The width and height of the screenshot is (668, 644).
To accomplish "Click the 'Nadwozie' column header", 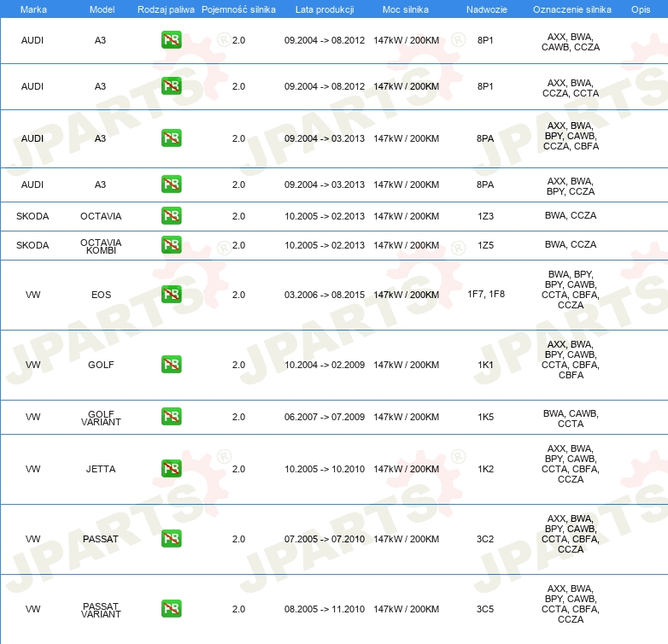I will (x=487, y=9).
